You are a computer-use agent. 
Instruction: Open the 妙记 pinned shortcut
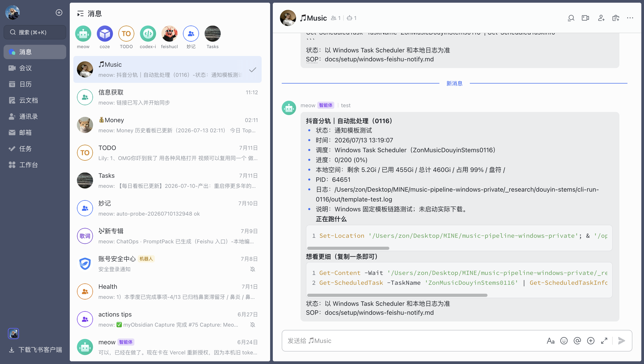[x=191, y=37]
